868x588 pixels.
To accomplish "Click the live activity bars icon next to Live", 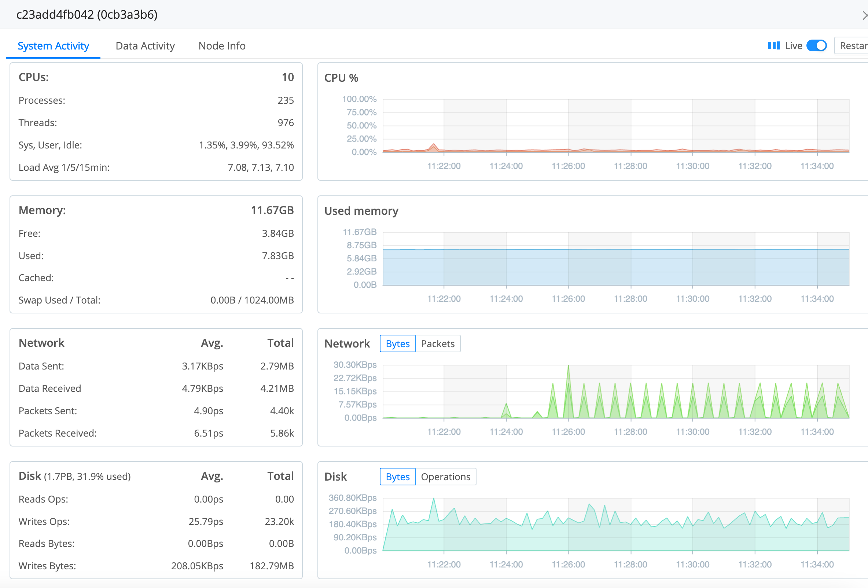I will tap(774, 45).
